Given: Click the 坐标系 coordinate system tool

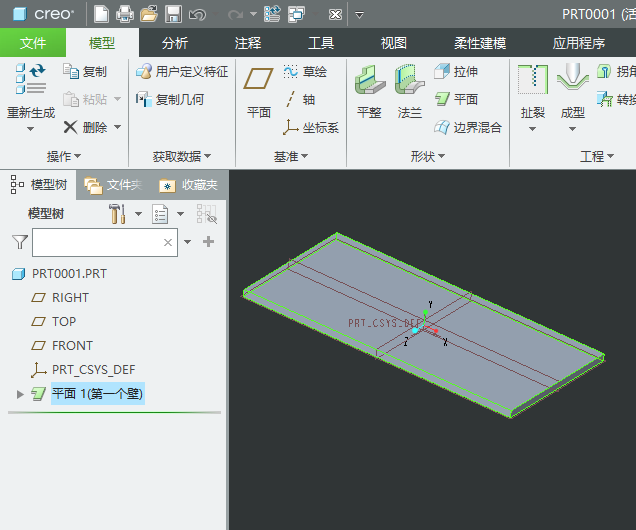Looking at the screenshot, I should coord(311,127).
